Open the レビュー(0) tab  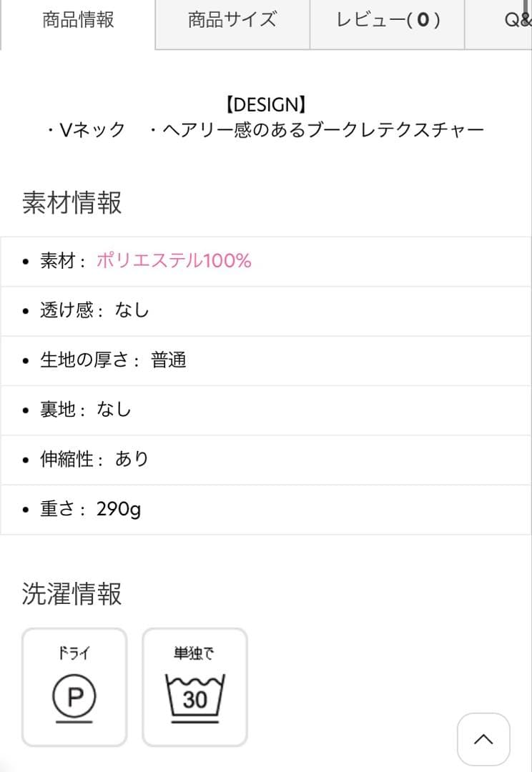click(388, 20)
